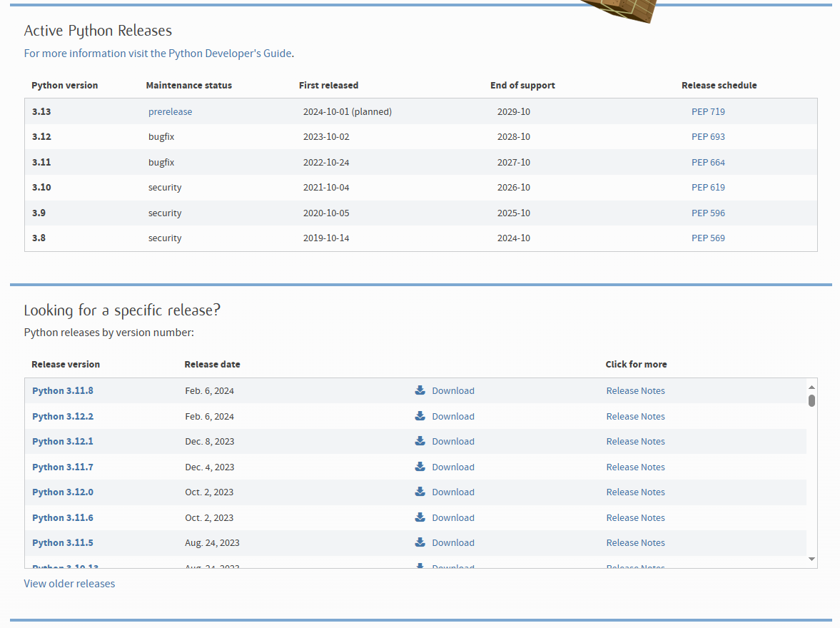Click the Download icon for Python 3.10.13
This screenshot has width=840, height=628.
pyautogui.click(x=420, y=566)
